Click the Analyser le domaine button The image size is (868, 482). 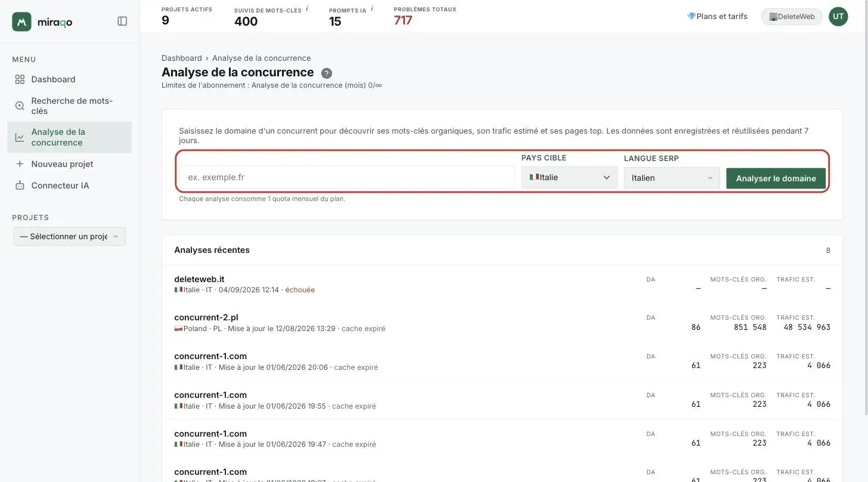(x=776, y=178)
